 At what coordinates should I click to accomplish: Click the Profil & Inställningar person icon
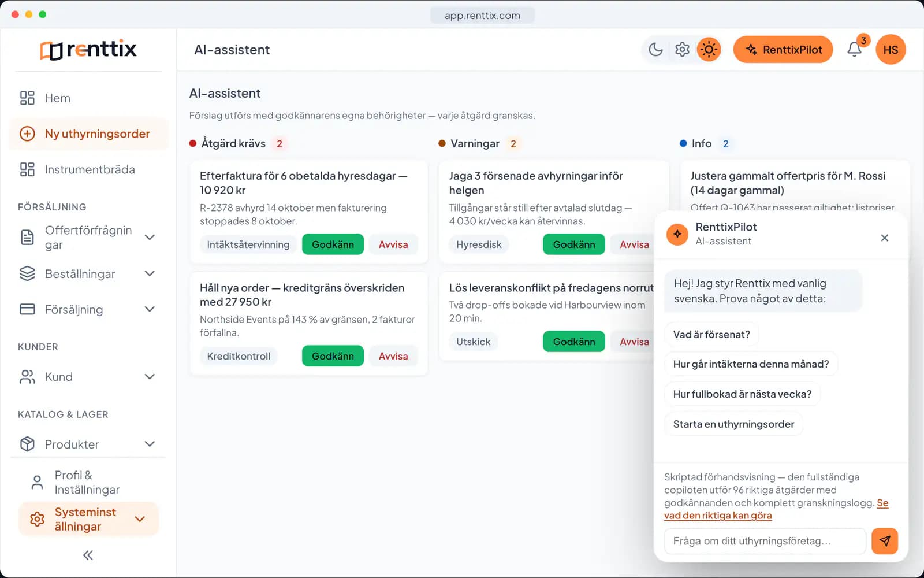click(37, 482)
